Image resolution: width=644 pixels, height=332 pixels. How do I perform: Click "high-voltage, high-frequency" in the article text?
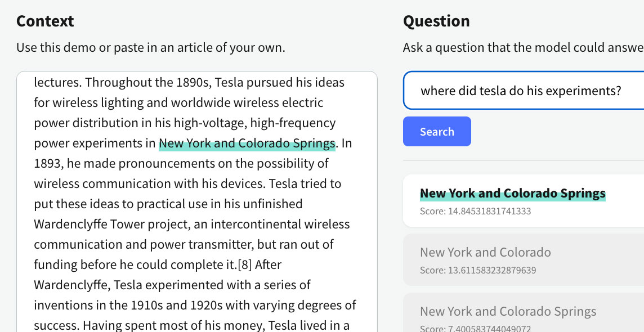pos(254,123)
